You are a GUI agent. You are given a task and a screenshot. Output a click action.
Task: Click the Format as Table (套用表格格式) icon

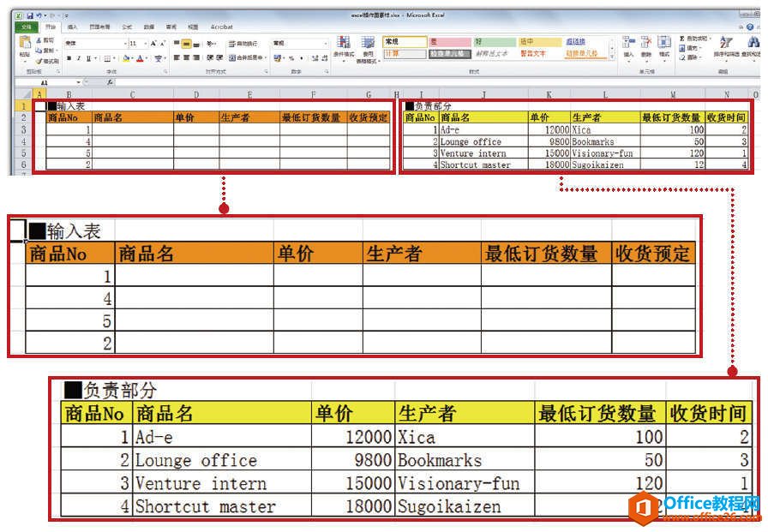[x=368, y=43]
